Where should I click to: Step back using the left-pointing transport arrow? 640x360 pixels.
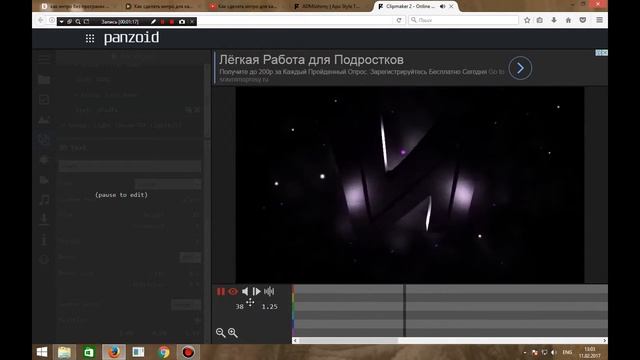[245, 291]
